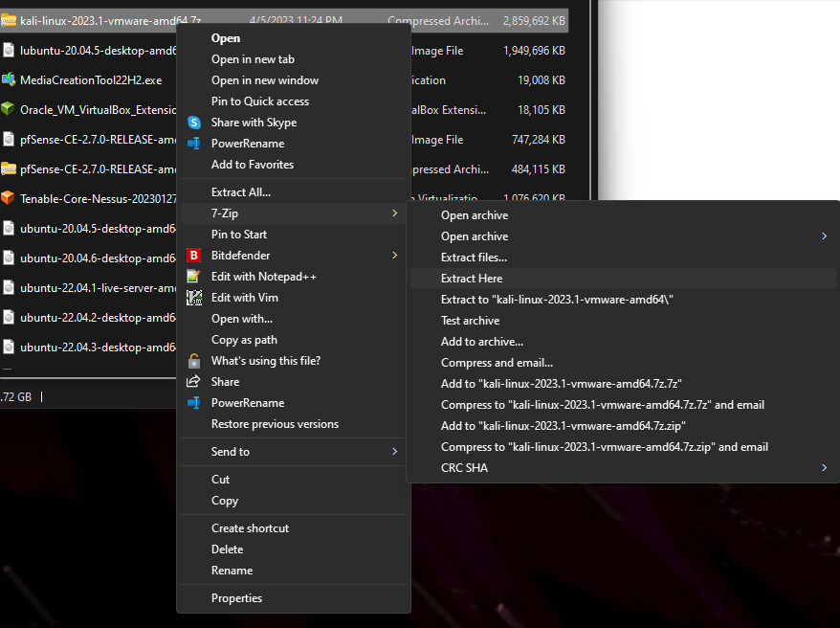Click the ubuntu-22.04.2-desktop file name
The image size is (840, 628).
tap(99, 318)
